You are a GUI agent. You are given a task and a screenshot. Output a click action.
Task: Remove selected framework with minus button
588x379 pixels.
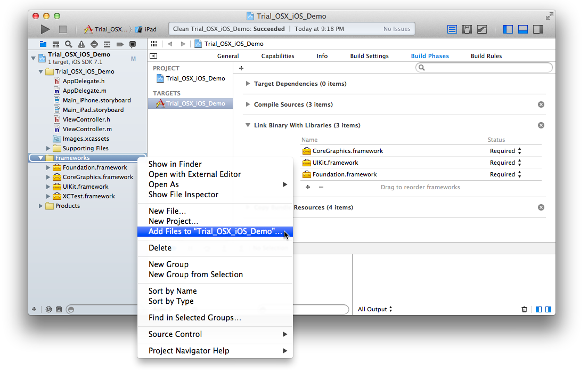pos(321,187)
